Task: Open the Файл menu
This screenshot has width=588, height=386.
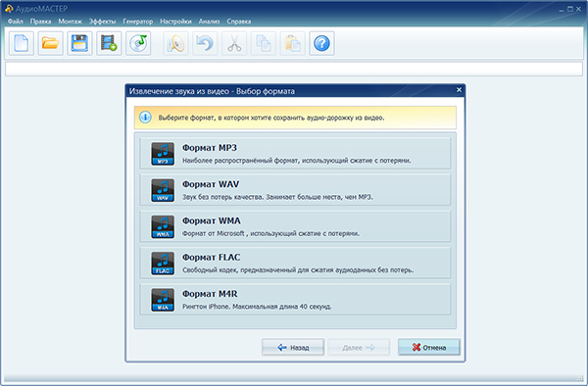Action: (x=16, y=22)
